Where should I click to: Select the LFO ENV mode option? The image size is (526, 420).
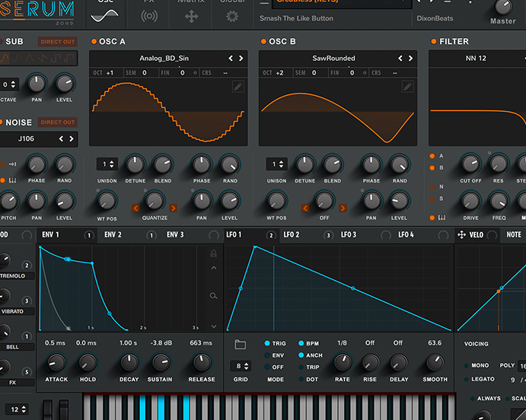(268, 355)
